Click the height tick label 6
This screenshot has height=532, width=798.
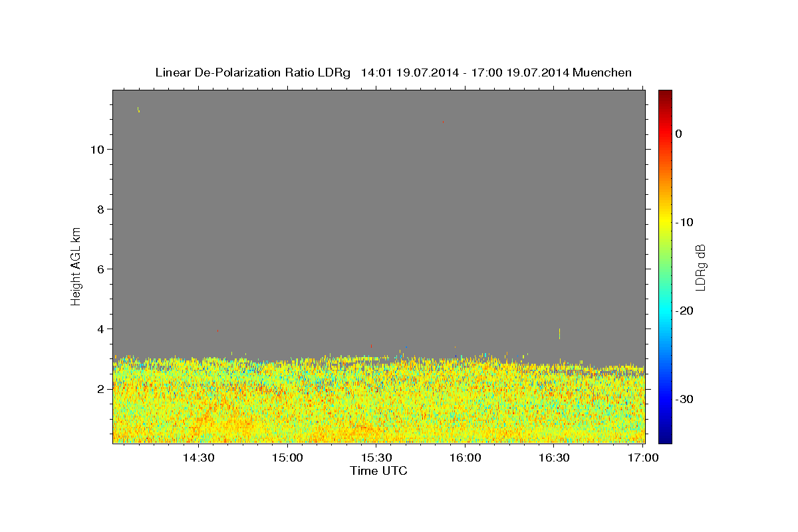[x=100, y=269]
